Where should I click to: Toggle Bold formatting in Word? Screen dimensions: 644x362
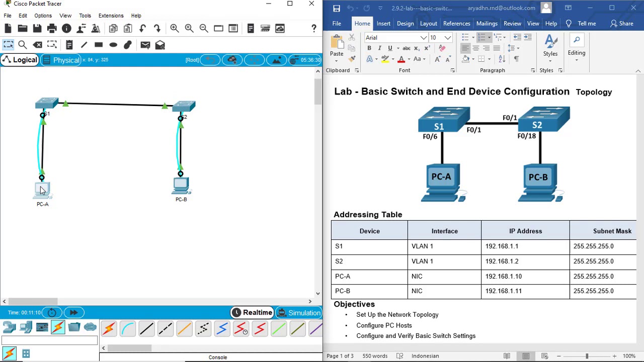369,48
